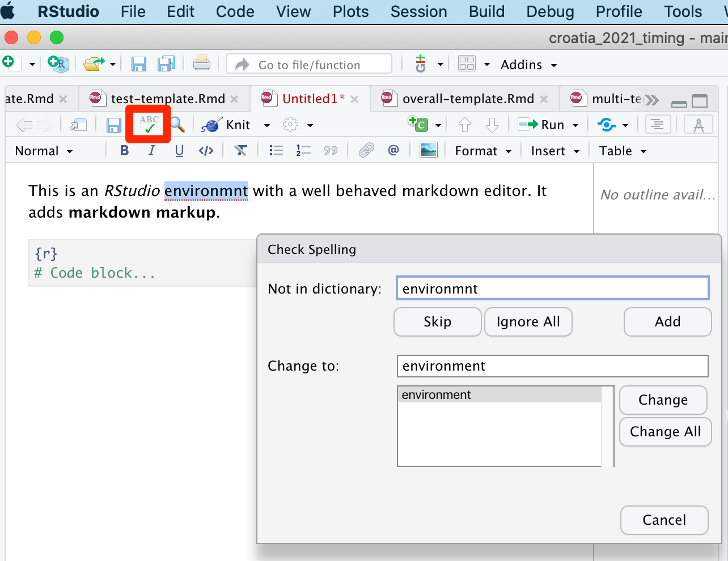Image resolution: width=728 pixels, height=561 pixels.
Task: Show more tabs chevron
Action: pyautogui.click(x=652, y=100)
